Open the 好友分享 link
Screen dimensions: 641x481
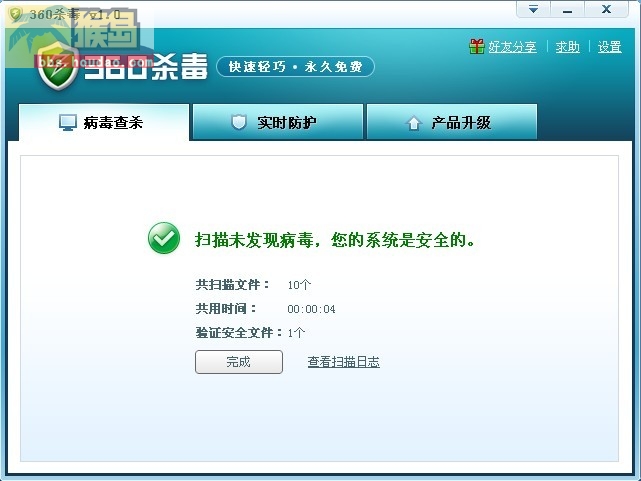512,47
